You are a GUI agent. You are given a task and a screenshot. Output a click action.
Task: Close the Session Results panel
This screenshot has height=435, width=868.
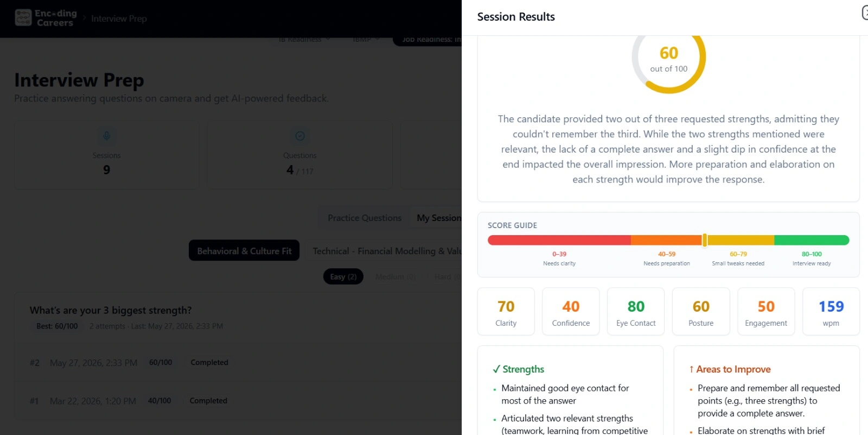coord(865,12)
